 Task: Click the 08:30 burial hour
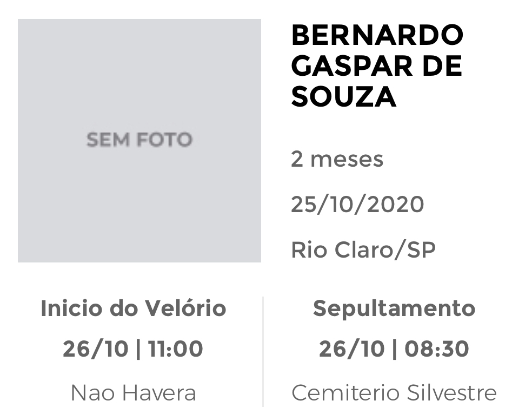click(x=437, y=349)
